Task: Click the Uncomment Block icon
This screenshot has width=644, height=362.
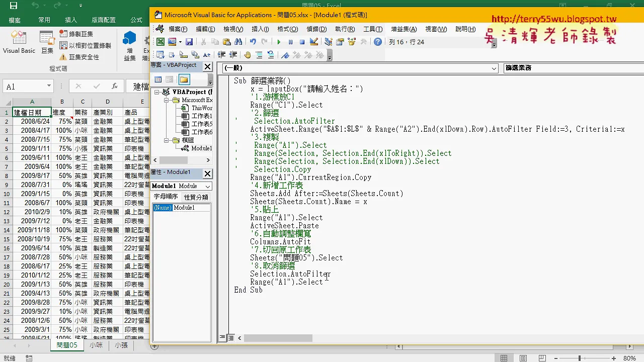Action: 271,55
